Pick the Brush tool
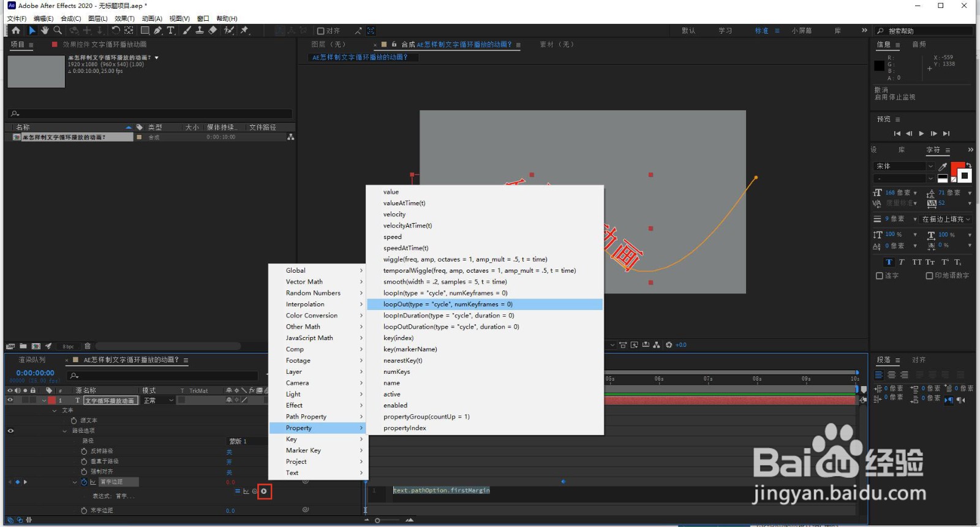Image resolution: width=980 pixels, height=527 pixels. pos(187,30)
